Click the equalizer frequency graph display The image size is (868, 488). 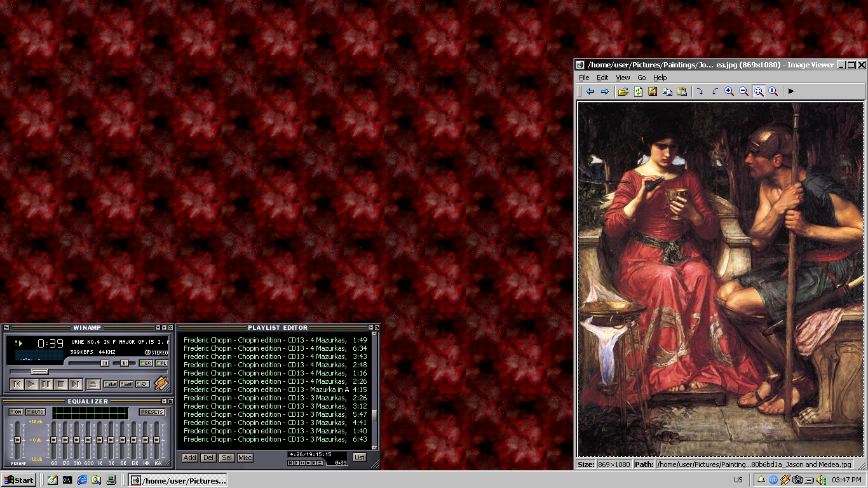click(90, 413)
